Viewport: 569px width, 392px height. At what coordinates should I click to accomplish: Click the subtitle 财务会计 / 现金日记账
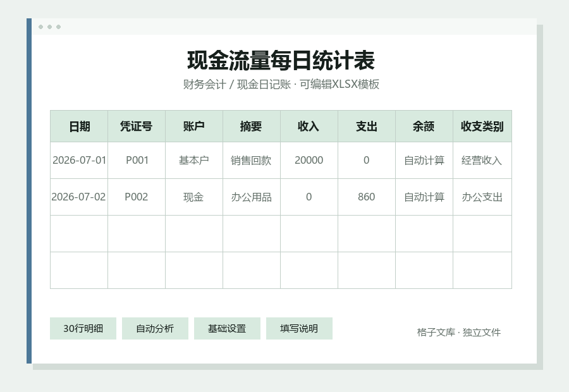tap(237, 84)
